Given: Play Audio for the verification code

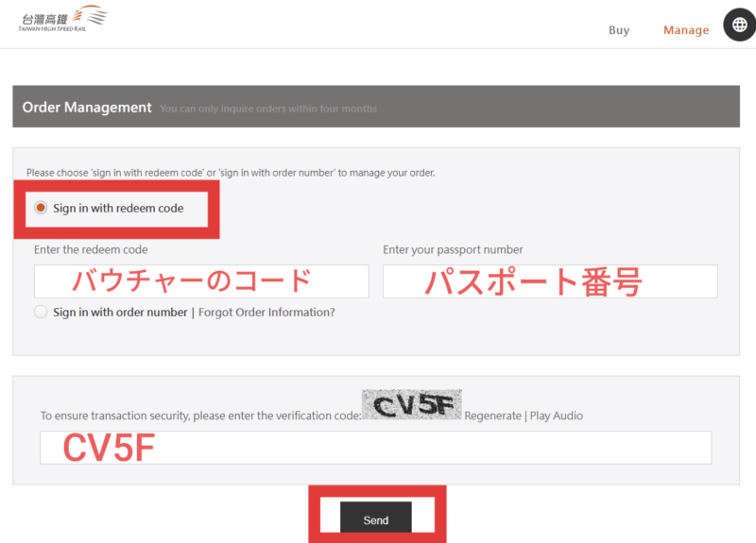Looking at the screenshot, I should pos(557,416).
